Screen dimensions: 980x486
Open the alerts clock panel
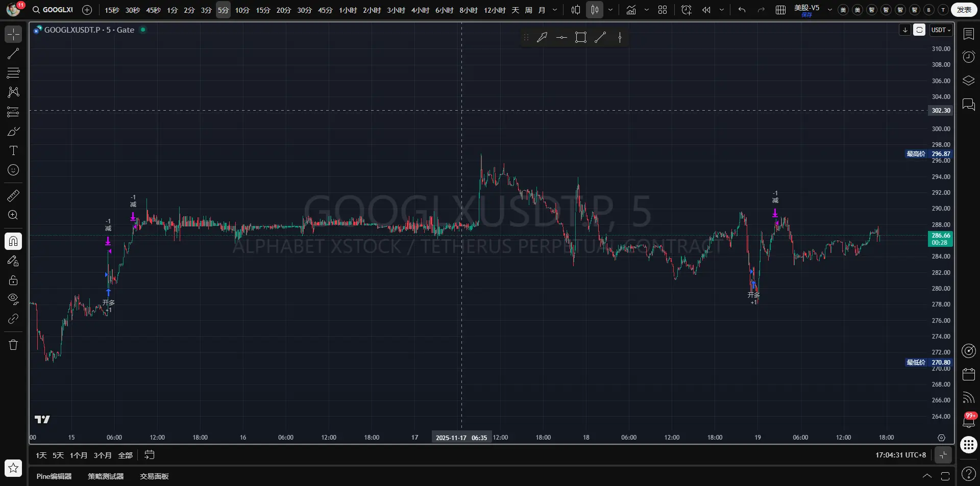(x=968, y=57)
